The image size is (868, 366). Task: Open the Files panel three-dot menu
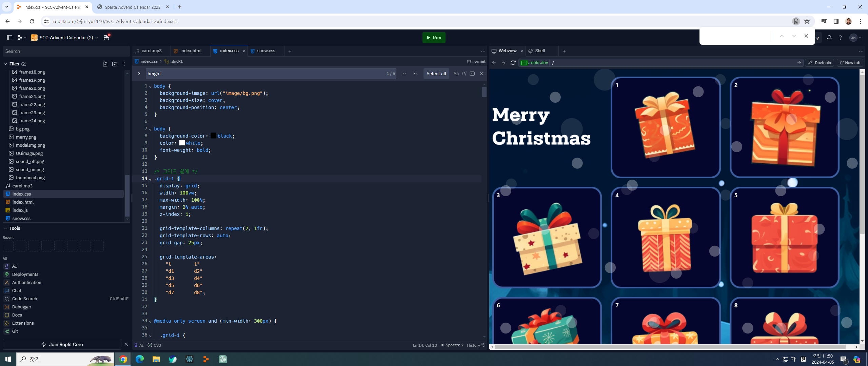tap(124, 64)
